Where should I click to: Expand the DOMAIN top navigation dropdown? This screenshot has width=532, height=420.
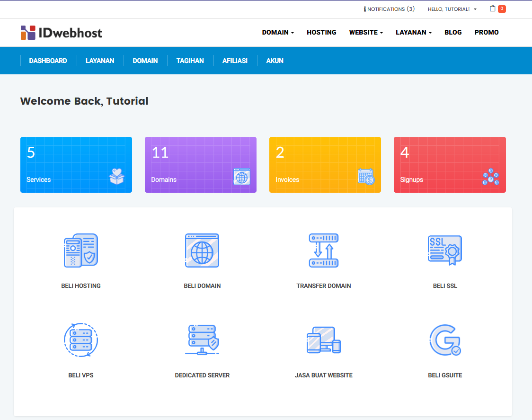click(x=278, y=32)
